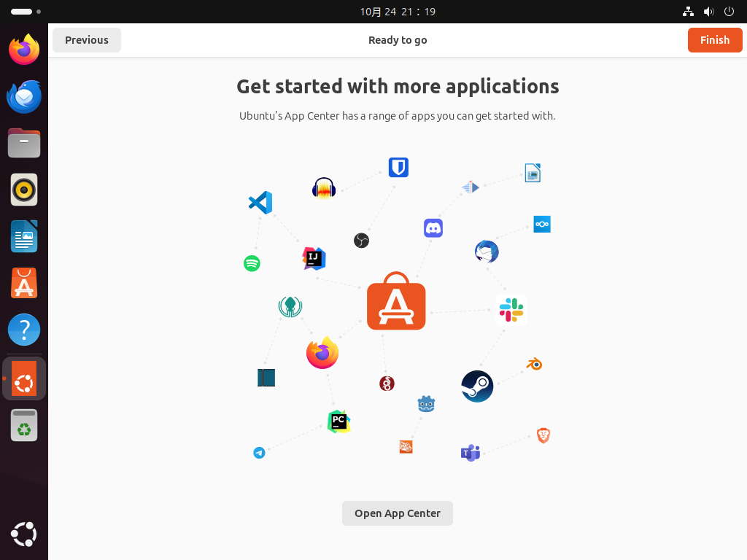Click the Thunderbird icon in the graphic
747x560 pixels.
tap(487, 252)
